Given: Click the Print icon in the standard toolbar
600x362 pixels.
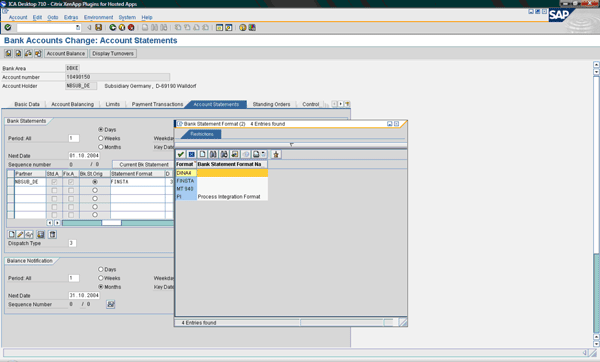Looking at the screenshot, I should coord(145,28).
